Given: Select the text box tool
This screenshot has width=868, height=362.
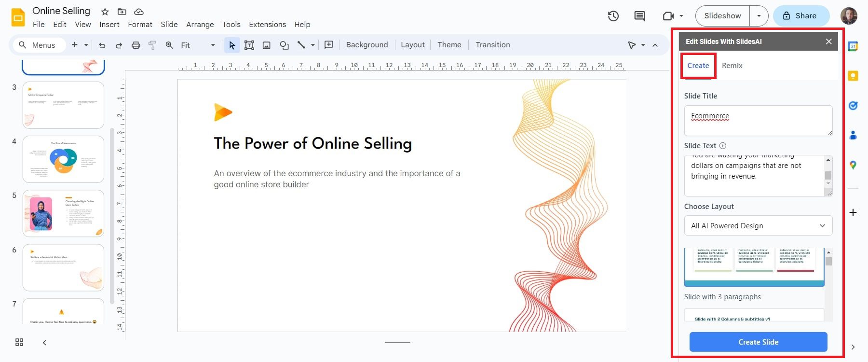Looking at the screenshot, I should coord(249,45).
